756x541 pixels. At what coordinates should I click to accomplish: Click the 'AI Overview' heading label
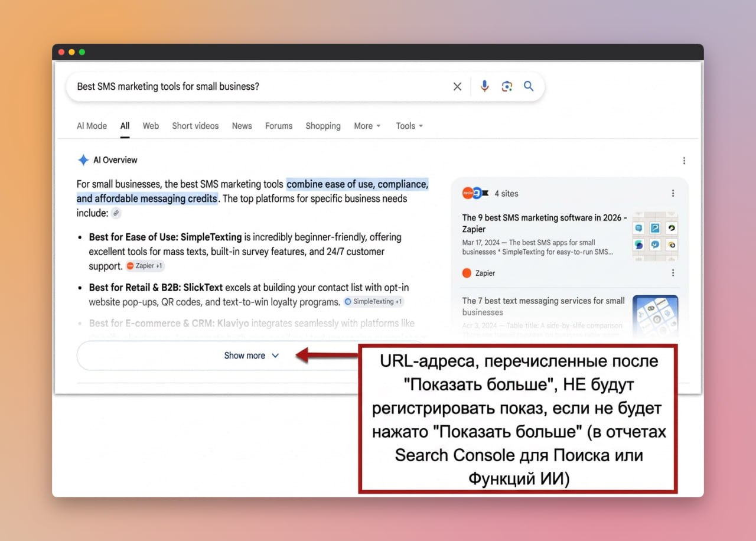click(x=115, y=160)
